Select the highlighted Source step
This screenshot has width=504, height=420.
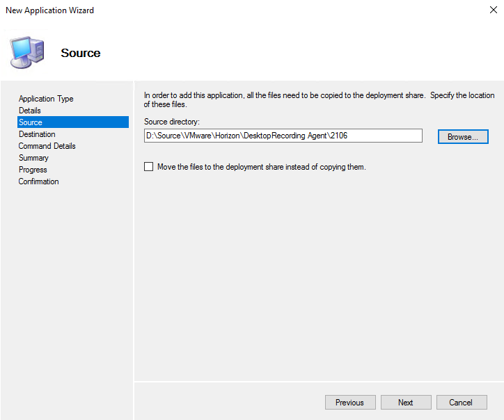tap(31, 122)
